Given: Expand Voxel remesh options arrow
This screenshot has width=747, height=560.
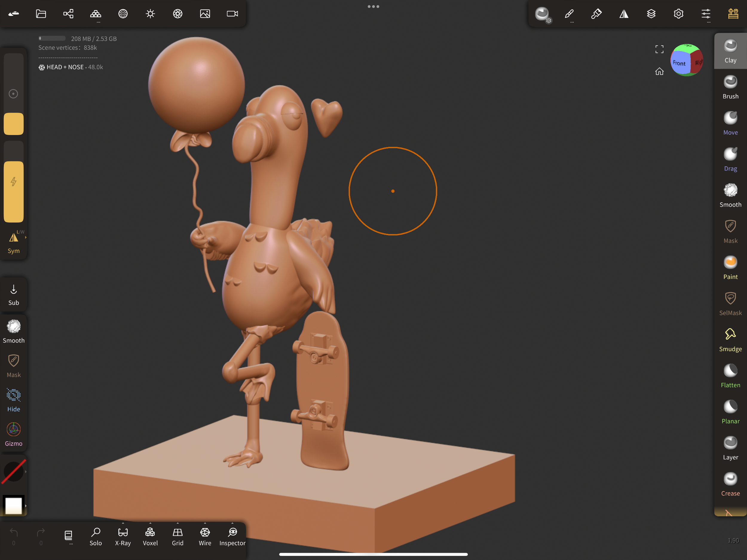Looking at the screenshot, I should point(150,523).
